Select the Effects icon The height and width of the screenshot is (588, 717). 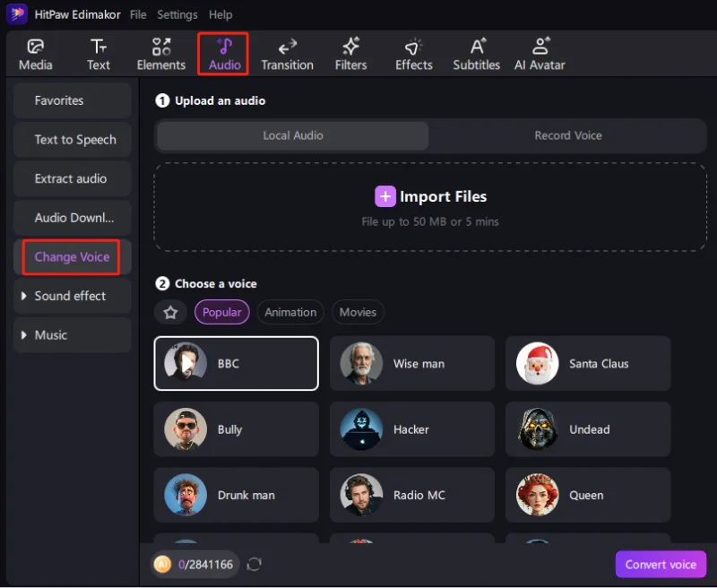click(x=413, y=52)
